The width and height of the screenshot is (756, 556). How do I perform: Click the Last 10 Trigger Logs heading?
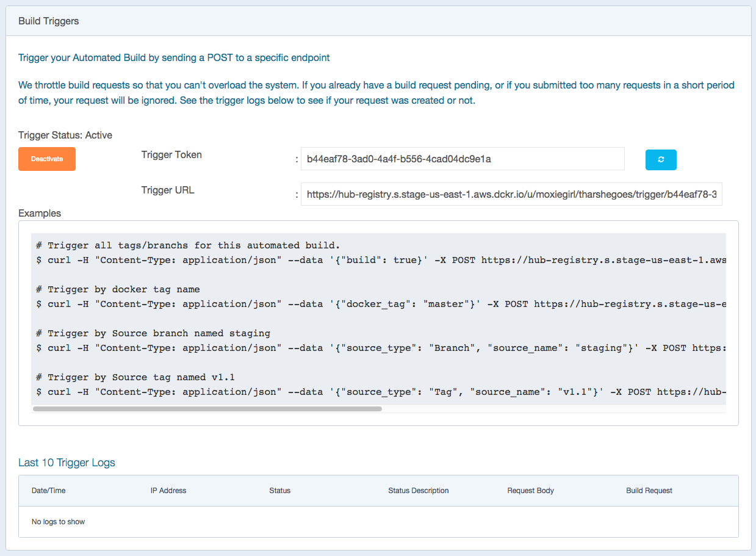[67, 463]
